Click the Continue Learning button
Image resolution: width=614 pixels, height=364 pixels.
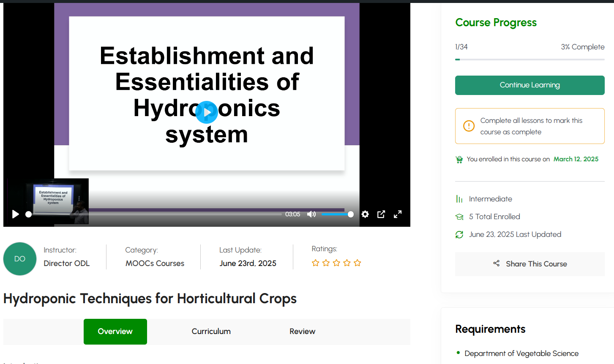pyautogui.click(x=529, y=85)
